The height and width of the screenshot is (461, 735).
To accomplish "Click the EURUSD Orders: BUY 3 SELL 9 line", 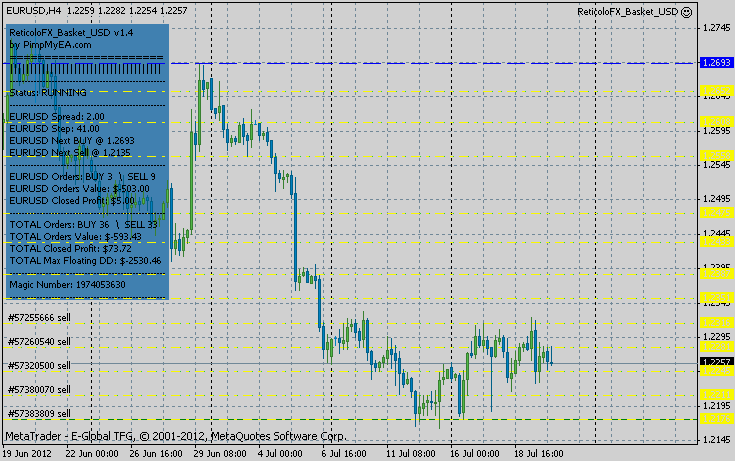I will click(82, 177).
